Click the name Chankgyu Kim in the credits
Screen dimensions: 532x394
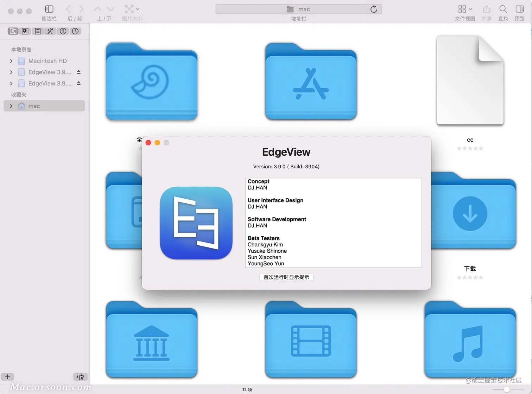pos(265,245)
